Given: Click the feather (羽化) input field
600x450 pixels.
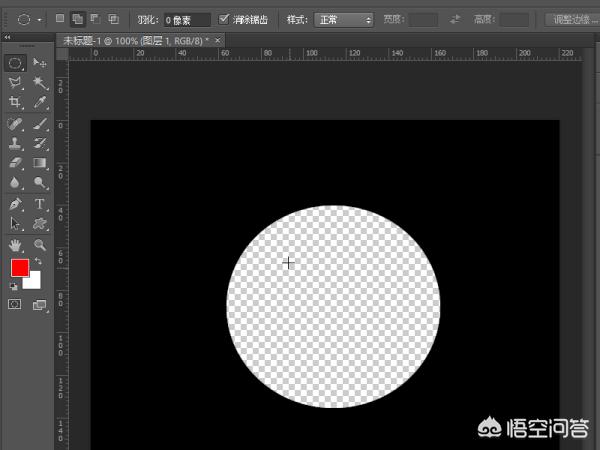Looking at the screenshot, I should tap(186, 19).
